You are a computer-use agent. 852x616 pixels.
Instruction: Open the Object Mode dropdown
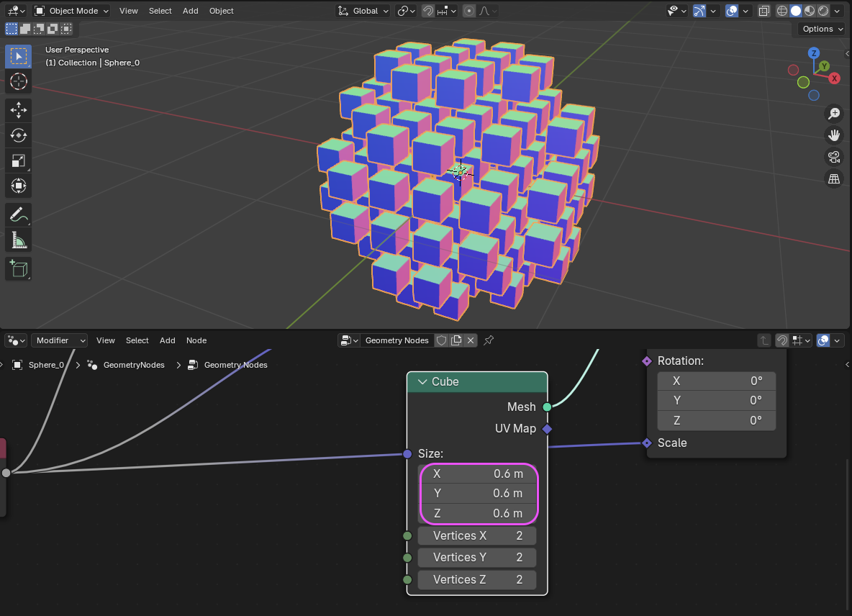72,11
